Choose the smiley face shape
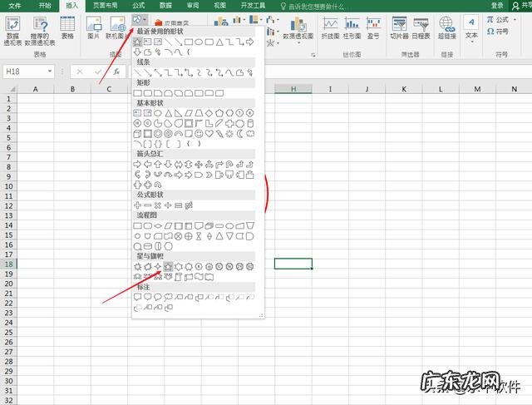Screen dimensions: 532x405 [199, 134]
